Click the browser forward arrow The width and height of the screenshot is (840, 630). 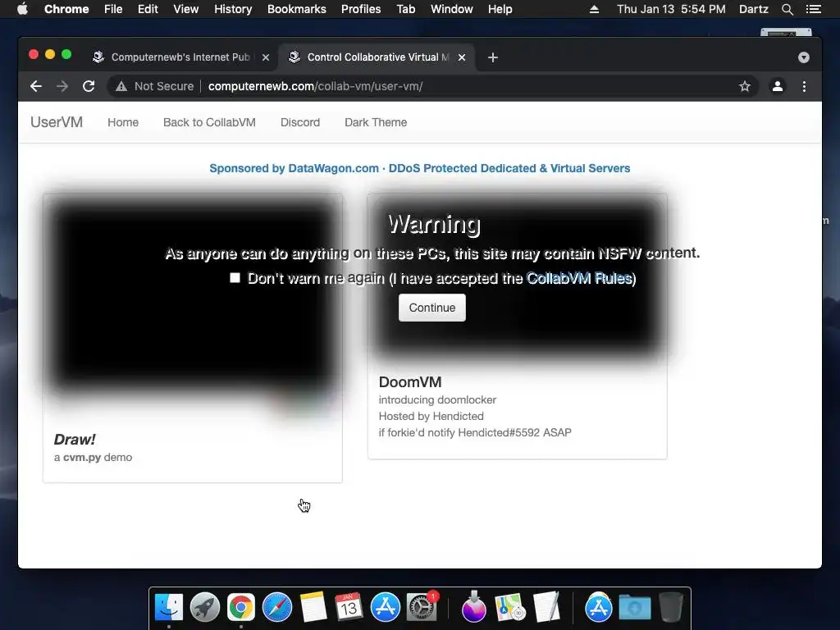(62, 86)
